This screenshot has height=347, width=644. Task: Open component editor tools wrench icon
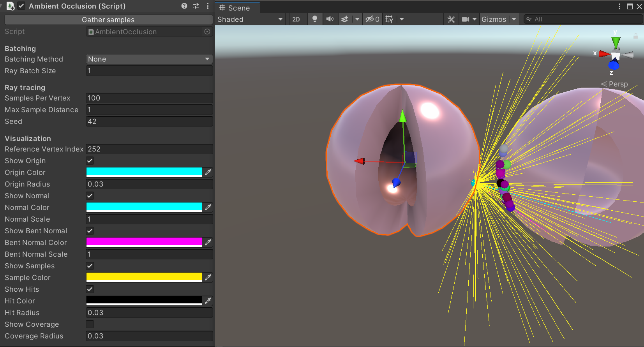pyautogui.click(x=451, y=19)
